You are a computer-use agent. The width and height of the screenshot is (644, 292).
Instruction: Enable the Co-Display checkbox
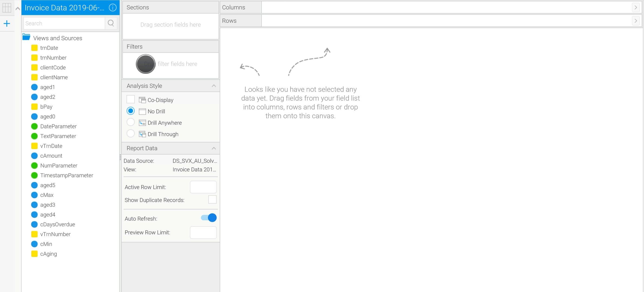click(x=131, y=99)
